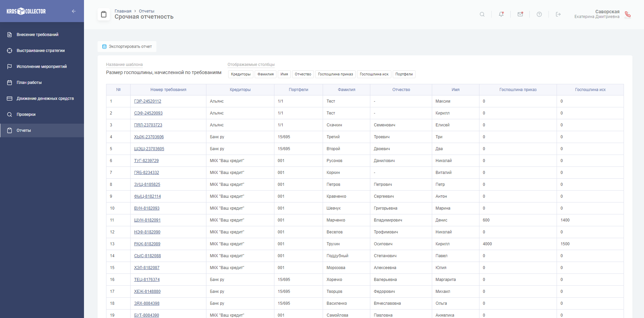Click the template name Размер госпошлины field
Viewport: 644px width, 318px height.
tap(164, 72)
